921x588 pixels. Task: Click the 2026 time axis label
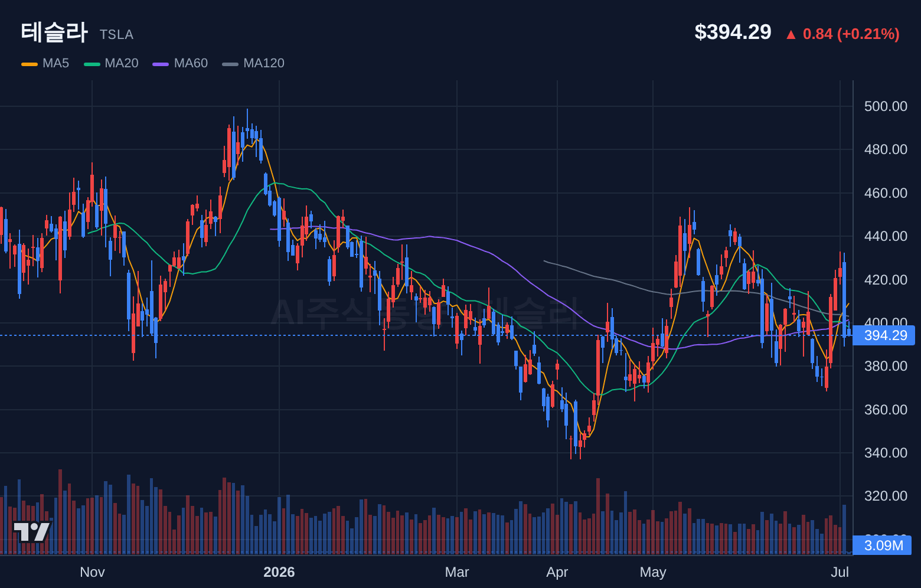point(279,572)
